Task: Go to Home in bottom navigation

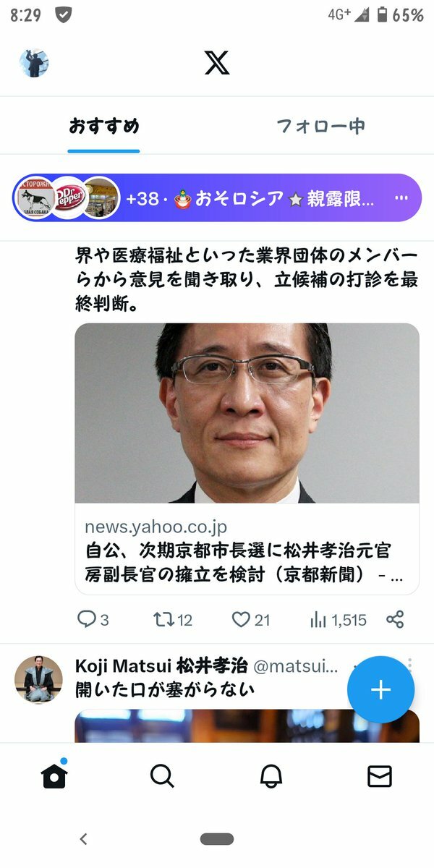Action: click(x=54, y=775)
